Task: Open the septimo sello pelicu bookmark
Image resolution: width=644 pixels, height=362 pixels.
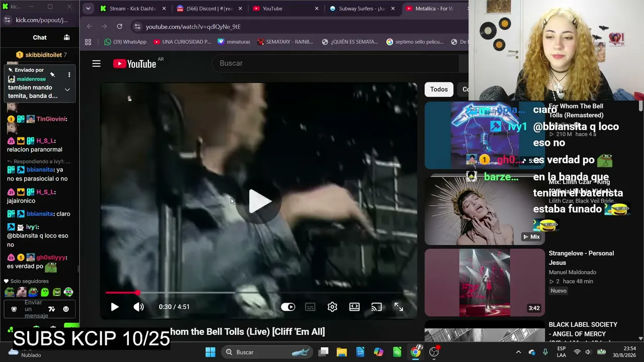Action: (415, 42)
